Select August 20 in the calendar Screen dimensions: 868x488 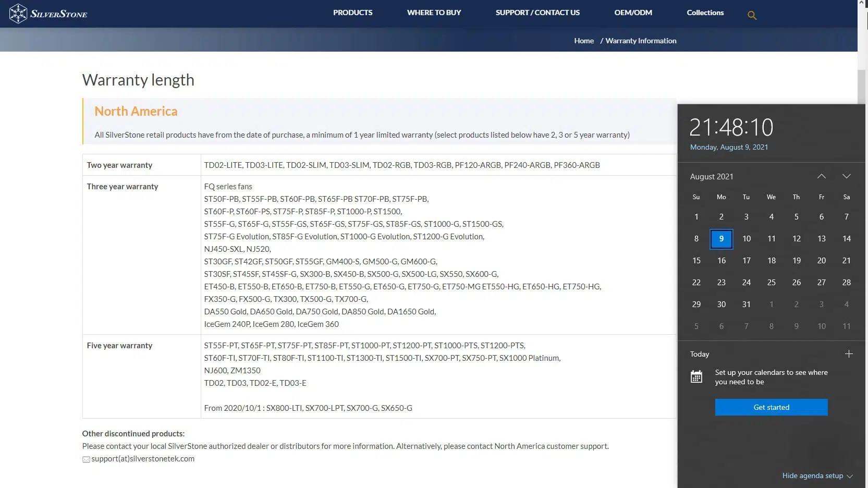pos(822,261)
